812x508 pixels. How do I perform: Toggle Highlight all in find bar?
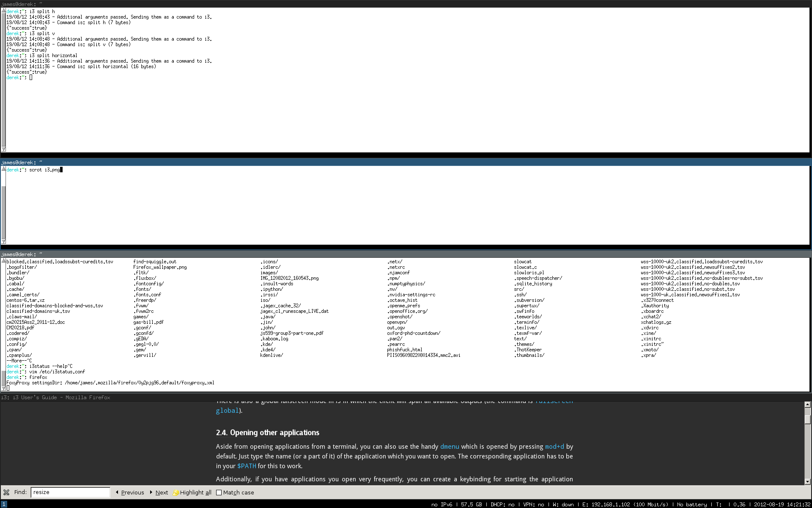point(195,492)
